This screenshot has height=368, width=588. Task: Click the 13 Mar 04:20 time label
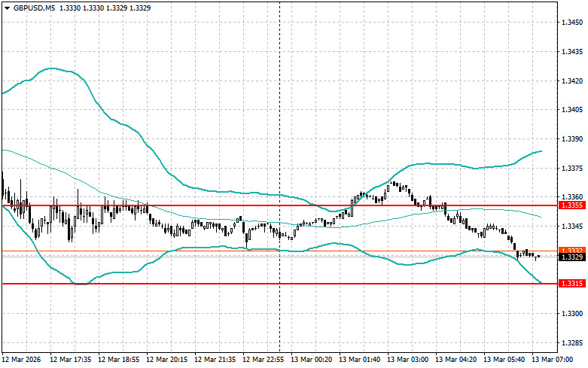(455, 360)
